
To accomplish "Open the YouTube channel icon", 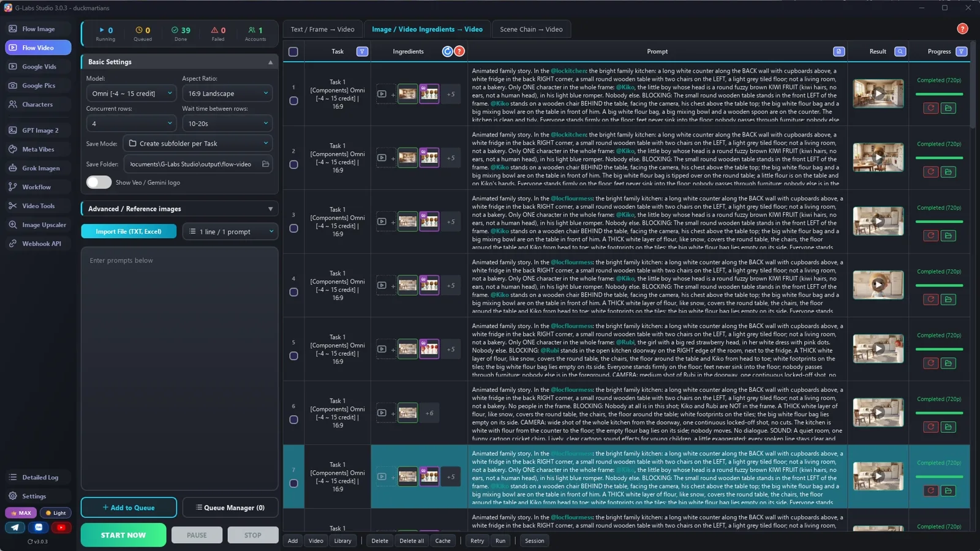I will [61, 527].
